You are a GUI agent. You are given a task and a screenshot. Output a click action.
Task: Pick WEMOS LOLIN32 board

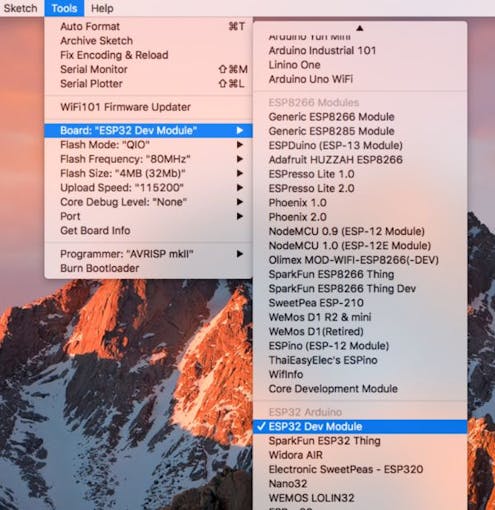click(x=360, y=498)
